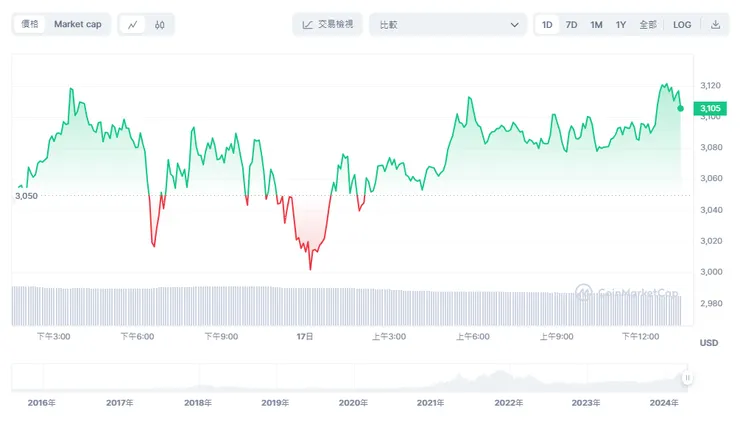Select the 全部 all time range
This screenshot has height=427, width=740.
[647, 24]
